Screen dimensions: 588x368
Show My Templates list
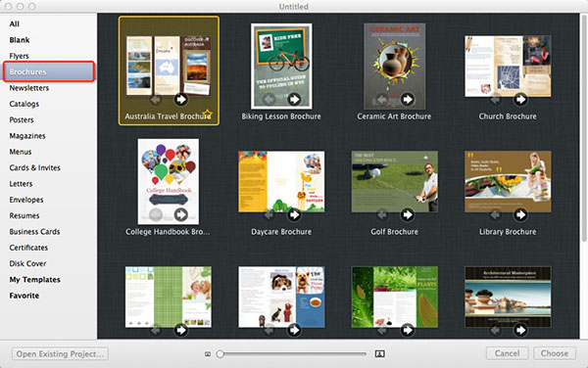tap(35, 280)
